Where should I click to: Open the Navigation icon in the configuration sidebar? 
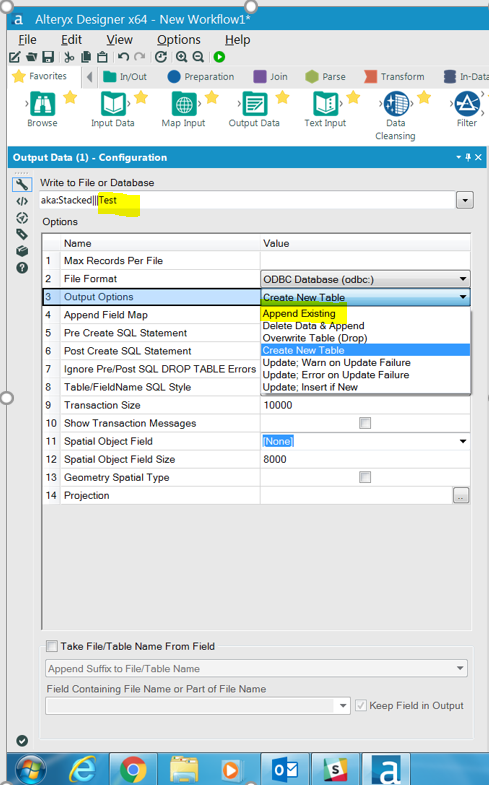[x=22, y=218]
